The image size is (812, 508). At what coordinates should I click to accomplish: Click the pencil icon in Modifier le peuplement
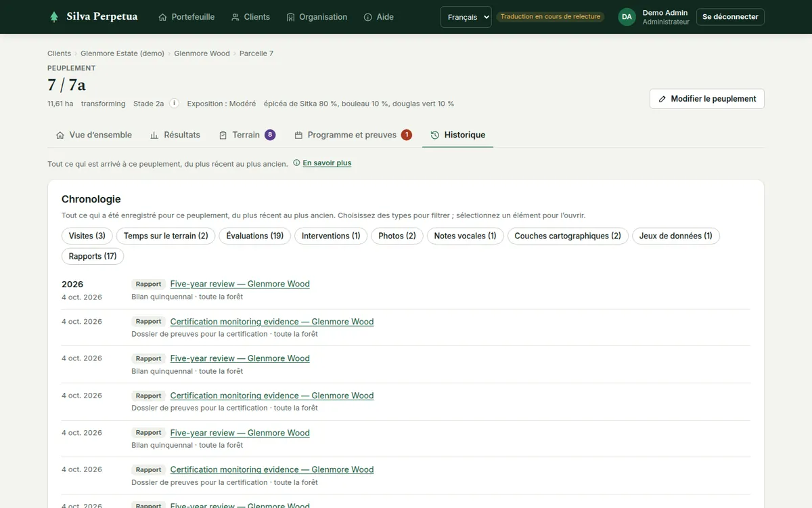662,99
